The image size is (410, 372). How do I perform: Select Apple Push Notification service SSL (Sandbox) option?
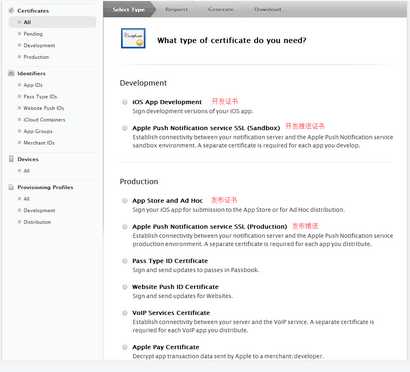point(125,128)
